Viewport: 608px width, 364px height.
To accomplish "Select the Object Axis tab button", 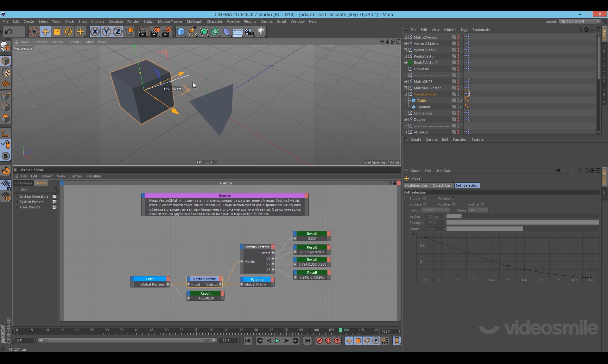I will (x=441, y=185).
